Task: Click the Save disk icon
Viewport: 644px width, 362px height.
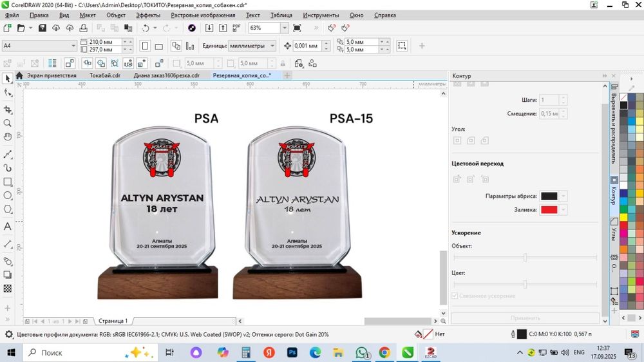Action: 43,28
